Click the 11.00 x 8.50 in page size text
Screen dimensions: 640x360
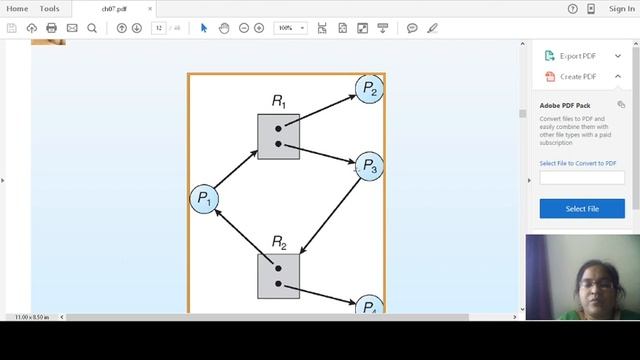coord(32,317)
